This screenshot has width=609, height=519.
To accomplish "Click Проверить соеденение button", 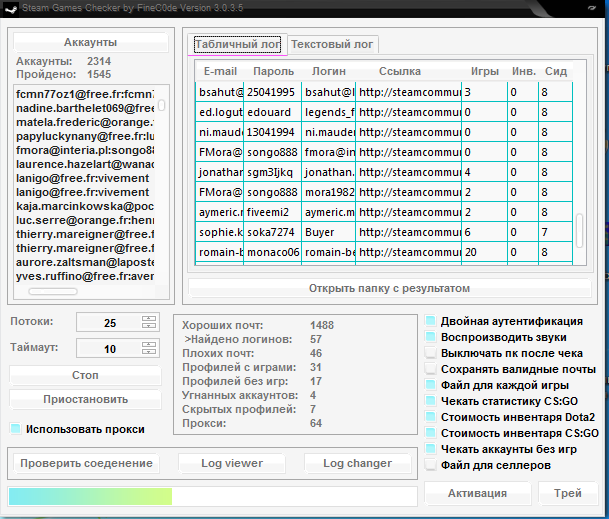I will pos(86,463).
